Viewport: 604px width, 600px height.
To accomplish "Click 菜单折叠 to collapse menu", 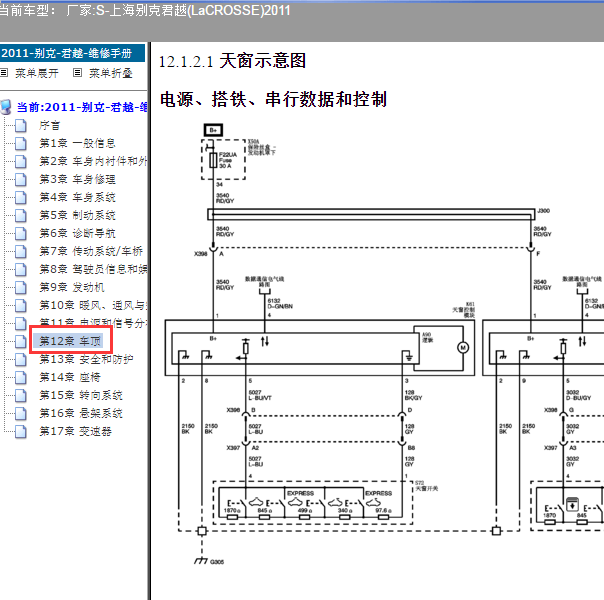I will 111,73.
